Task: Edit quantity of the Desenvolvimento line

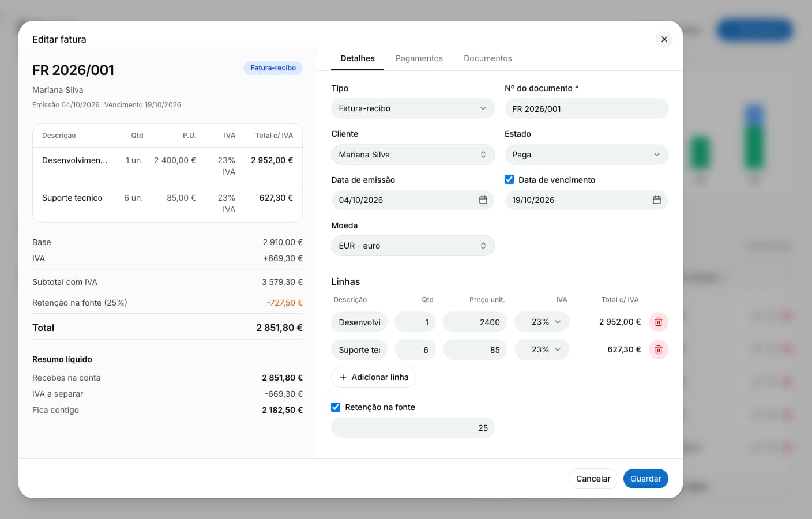Action: coord(415,322)
